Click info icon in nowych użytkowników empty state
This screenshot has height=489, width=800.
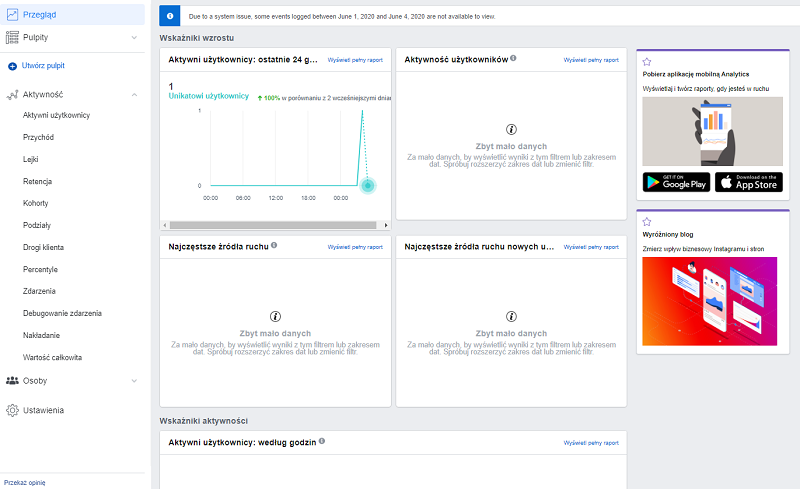(x=511, y=316)
